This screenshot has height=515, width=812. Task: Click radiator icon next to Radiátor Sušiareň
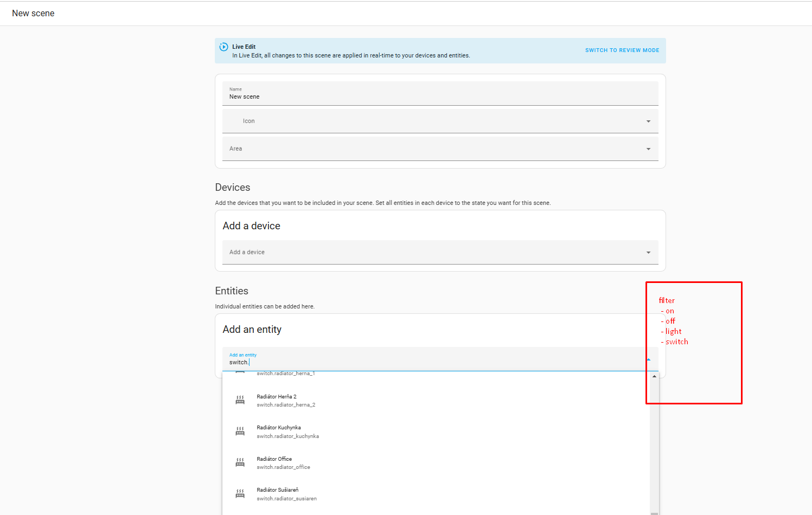coord(240,494)
